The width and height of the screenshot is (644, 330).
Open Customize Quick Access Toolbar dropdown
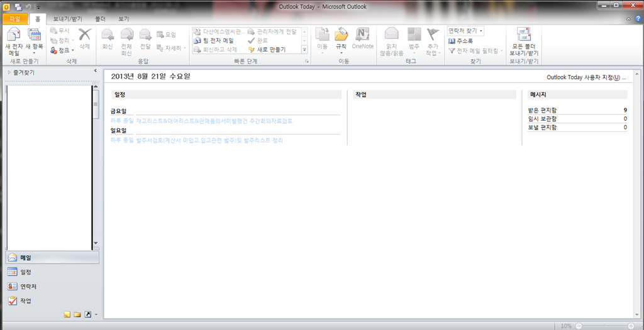pos(38,7)
